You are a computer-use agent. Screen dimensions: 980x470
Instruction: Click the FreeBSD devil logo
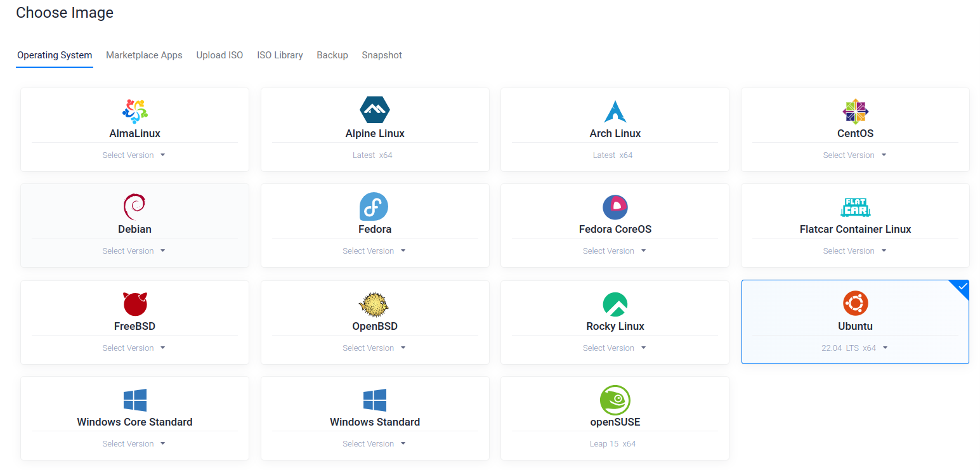pos(135,304)
